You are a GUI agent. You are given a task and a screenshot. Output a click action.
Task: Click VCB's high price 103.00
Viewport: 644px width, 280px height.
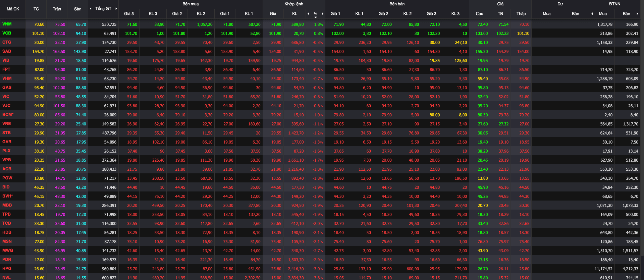[481, 34]
